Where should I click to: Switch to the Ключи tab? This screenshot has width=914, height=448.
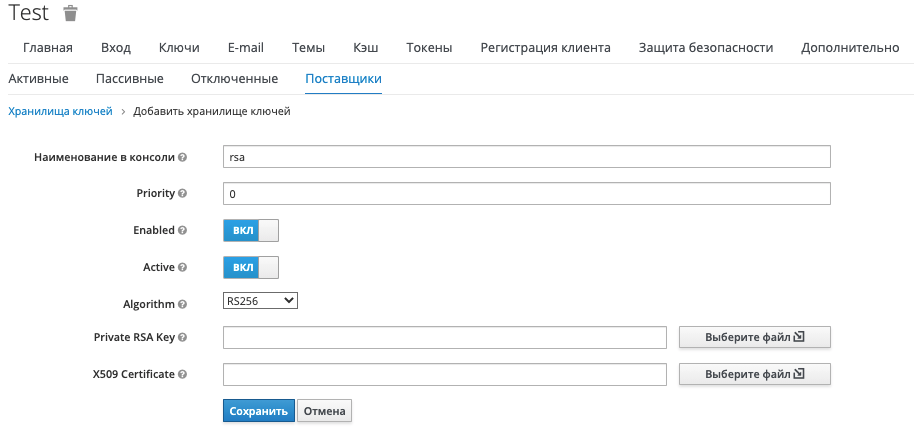179,47
